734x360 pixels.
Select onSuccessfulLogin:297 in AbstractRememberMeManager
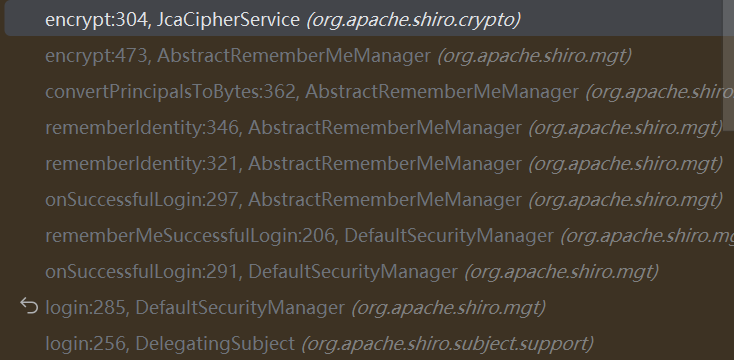click(364, 200)
